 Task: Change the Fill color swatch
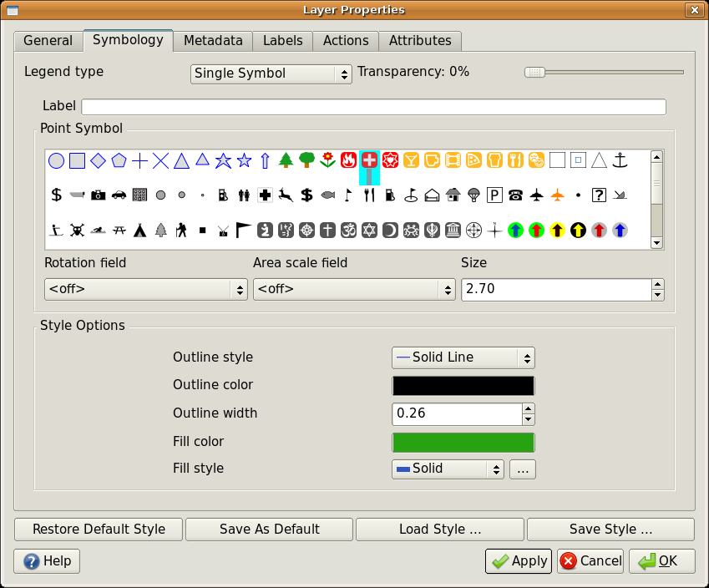click(463, 442)
